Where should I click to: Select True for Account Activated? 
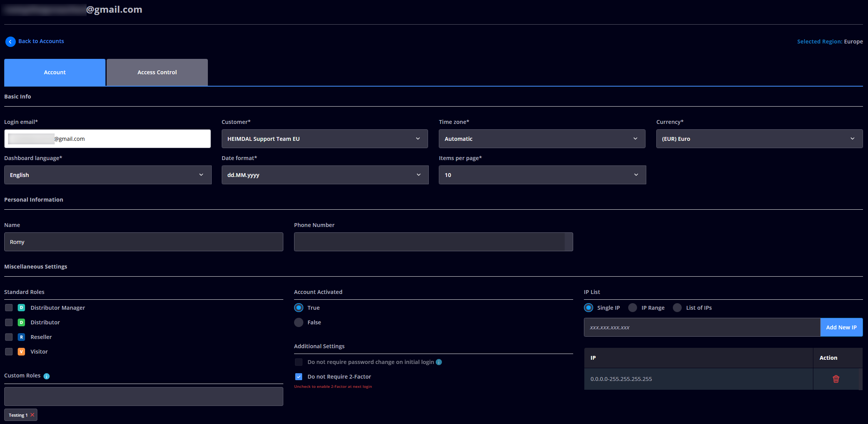click(299, 308)
